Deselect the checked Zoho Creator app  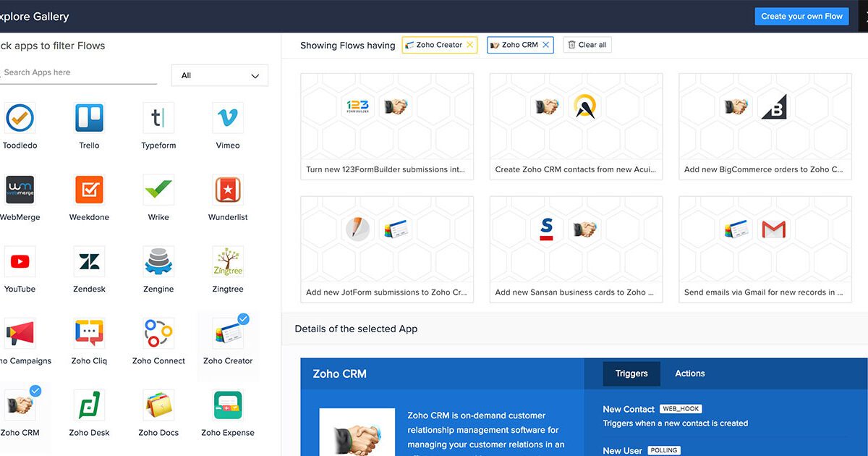(x=227, y=334)
